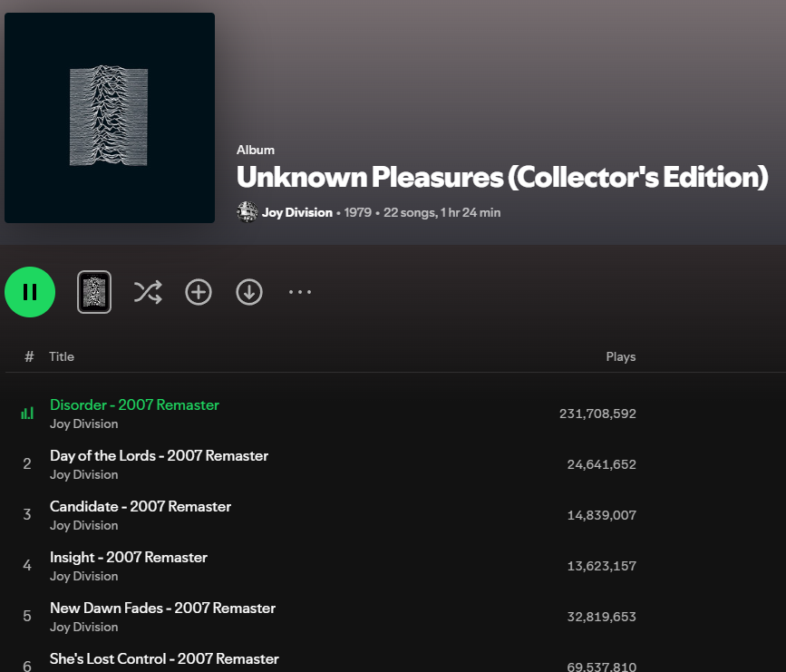Select Disorder - 2007 Remaster track
Viewport: 786px width, 672px height.
click(x=134, y=404)
